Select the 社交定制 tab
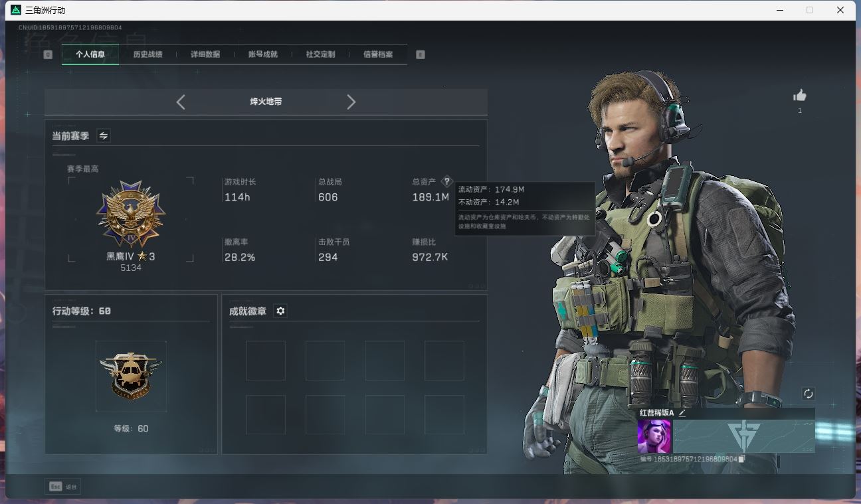 (320, 54)
